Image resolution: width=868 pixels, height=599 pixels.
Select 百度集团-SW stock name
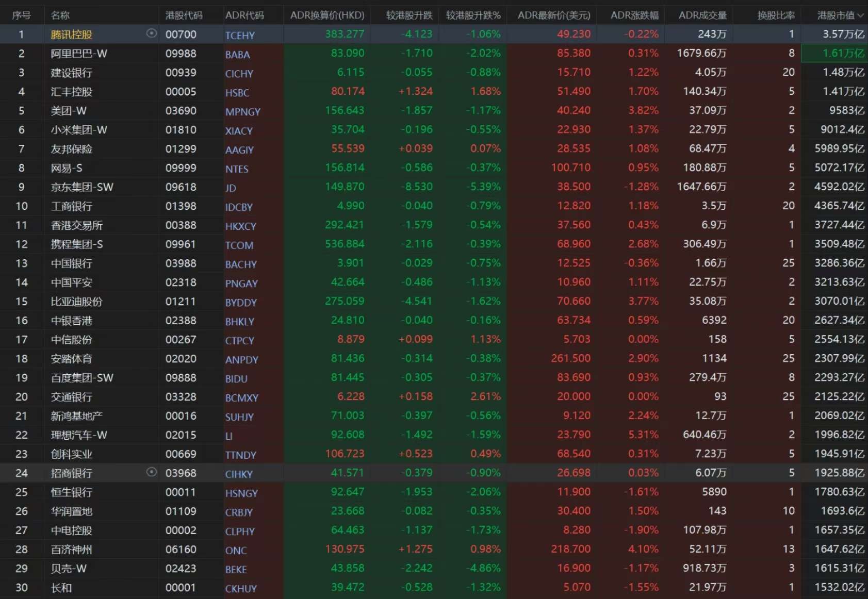click(x=82, y=378)
